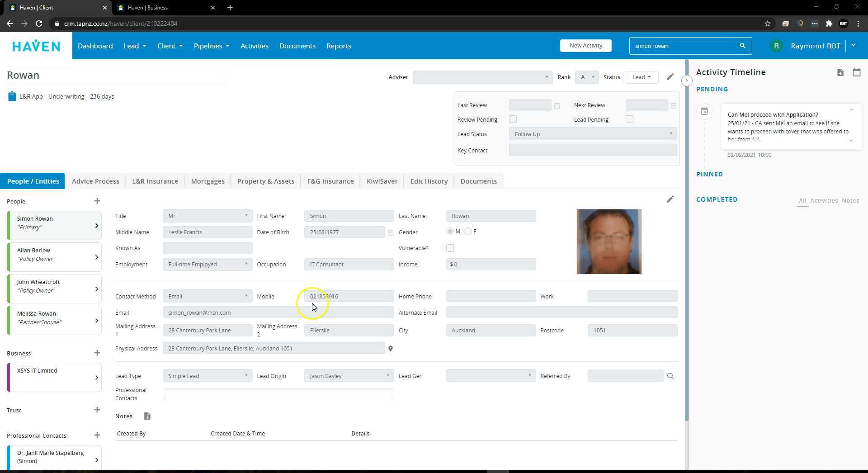Open the Activity Timeline calendar icon
Viewport: 868px width, 473px height.
[x=856, y=72]
